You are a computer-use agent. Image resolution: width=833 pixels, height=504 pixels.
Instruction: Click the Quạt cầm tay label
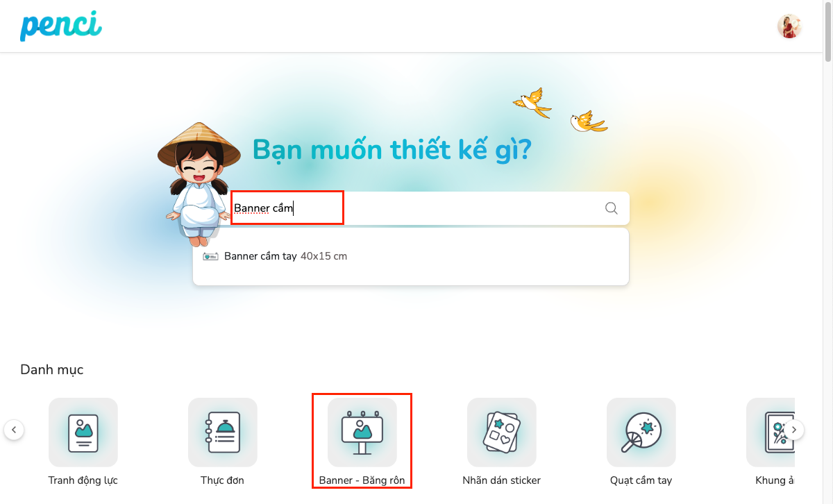click(x=641, y=480)
